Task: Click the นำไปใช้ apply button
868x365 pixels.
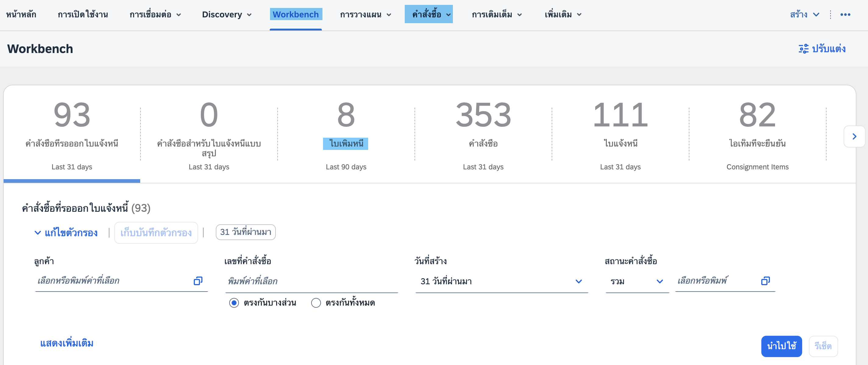Action: point(781,346)
